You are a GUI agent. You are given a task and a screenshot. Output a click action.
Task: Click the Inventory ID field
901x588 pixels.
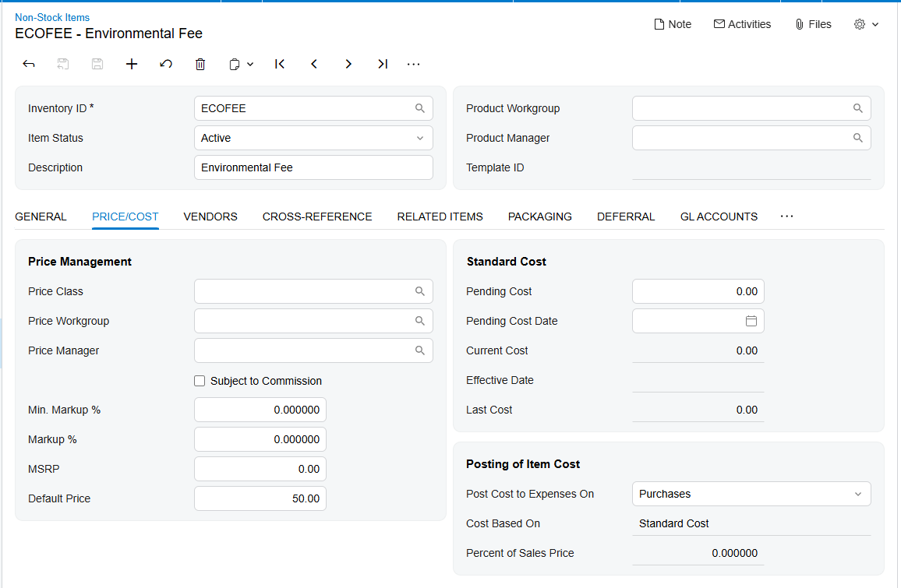click(313, 108)
